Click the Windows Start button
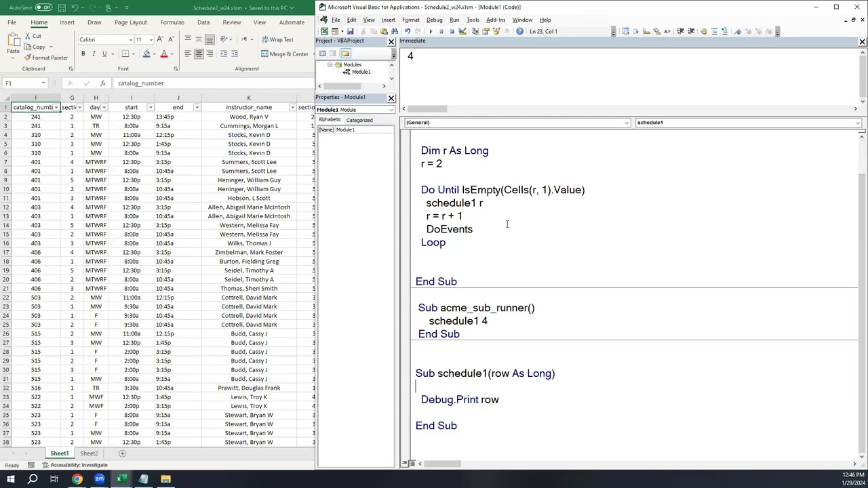The image size is (868, 488). [11, 479]
